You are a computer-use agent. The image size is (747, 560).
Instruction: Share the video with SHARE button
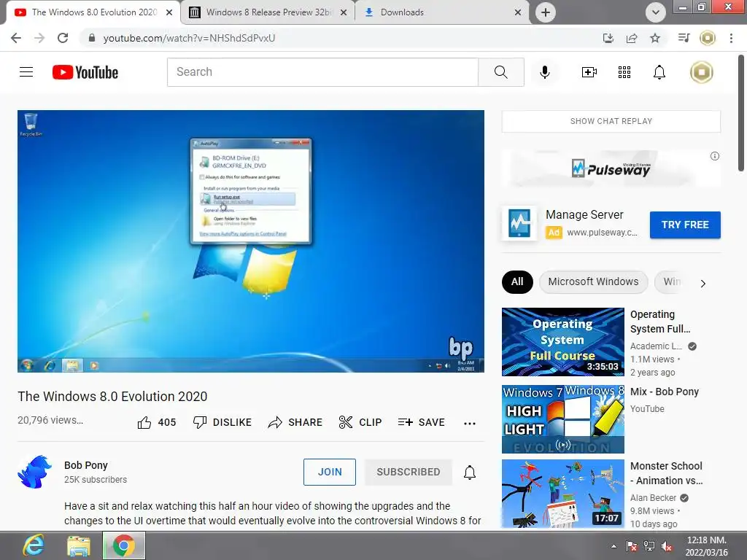(295, 422)
